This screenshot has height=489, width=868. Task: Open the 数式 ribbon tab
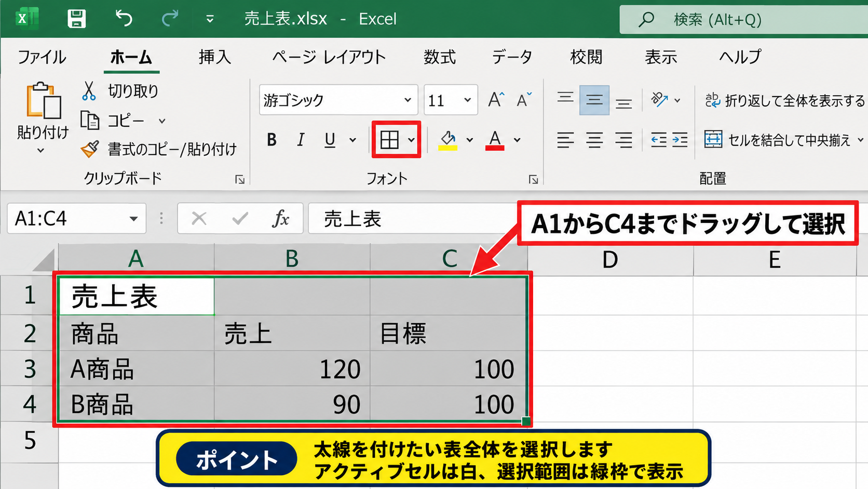click(440, 57)
